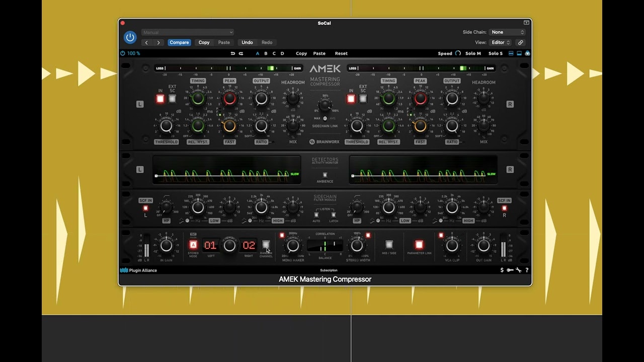
Task: Toggle Listen Auto switch
Action: (x=316, y=215)
